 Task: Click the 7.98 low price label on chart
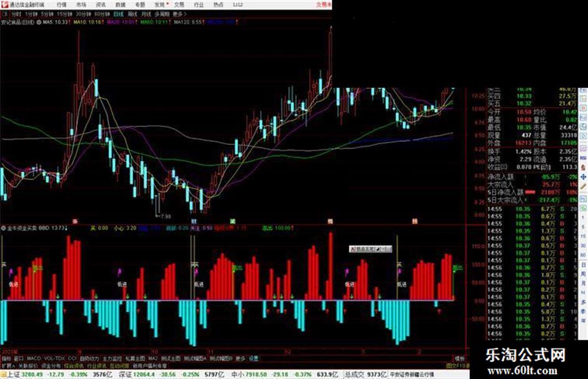tap(165, 217)
